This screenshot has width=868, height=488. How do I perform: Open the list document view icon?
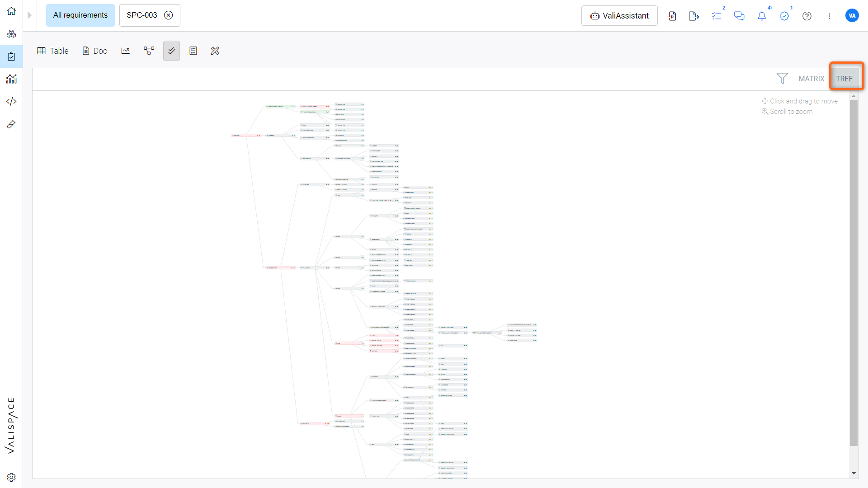pos(193,51)
